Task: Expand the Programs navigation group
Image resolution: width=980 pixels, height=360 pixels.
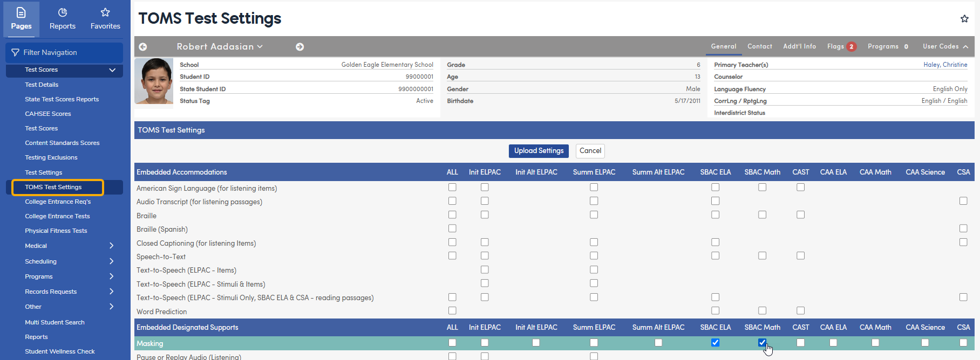Action: point(112,276)
